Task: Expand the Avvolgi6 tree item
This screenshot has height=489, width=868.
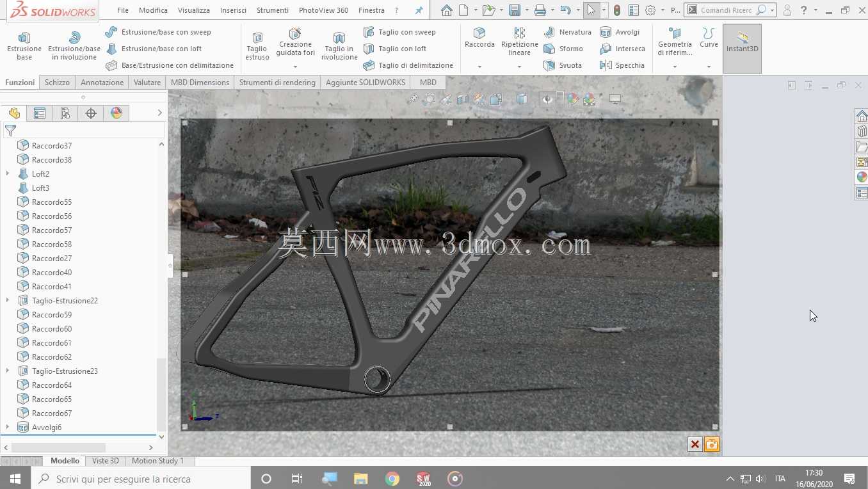Action: pyautogui.click(x=8, y=428)
